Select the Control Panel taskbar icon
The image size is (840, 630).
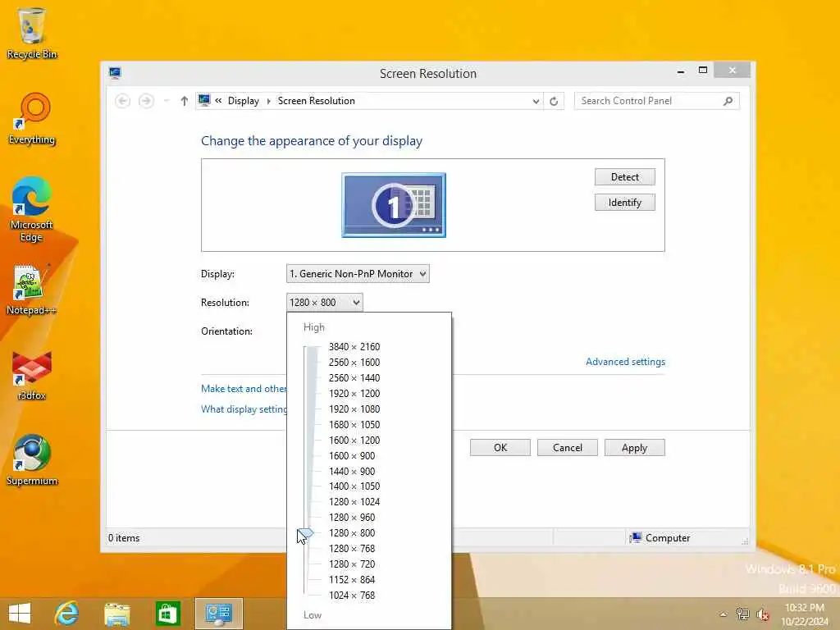[218, 614]
